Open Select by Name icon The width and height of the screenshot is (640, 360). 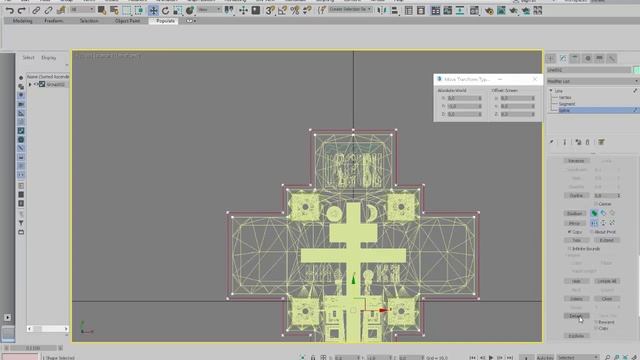(x=114, y=10)
